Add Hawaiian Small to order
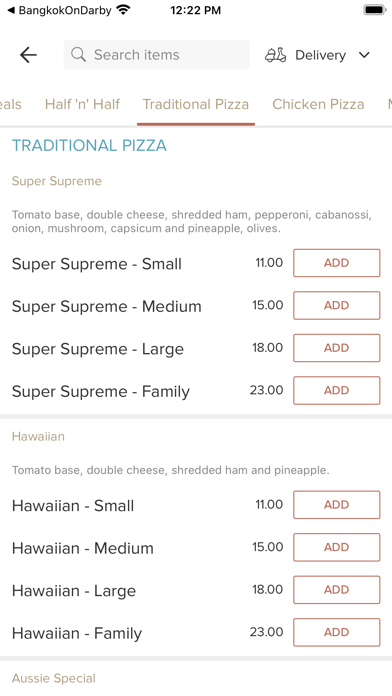Viewport: 392px width, 696px height. (x=337, y=505)
